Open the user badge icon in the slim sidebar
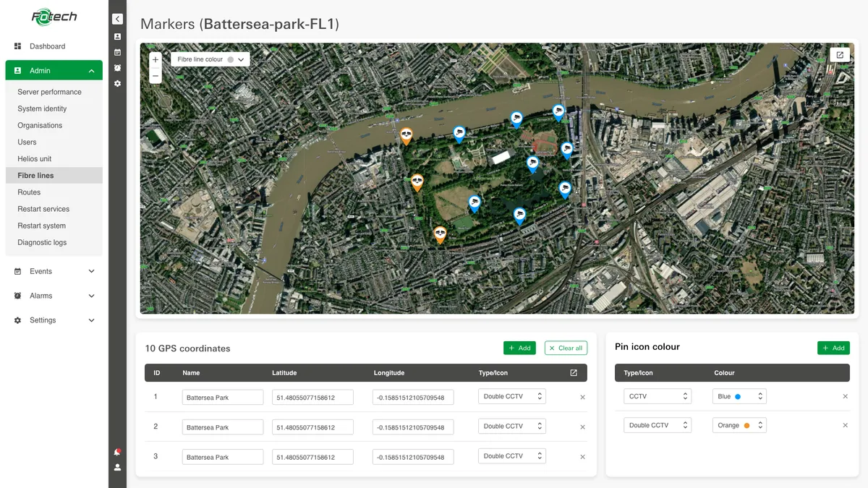This screenshot has height=488, width=868. coord(117,35)
